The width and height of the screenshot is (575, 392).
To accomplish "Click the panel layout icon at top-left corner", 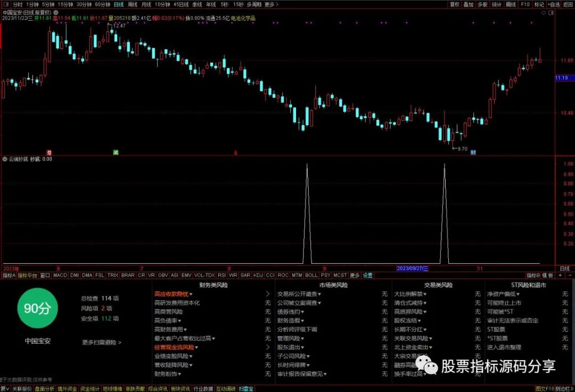I will (5, 4).
